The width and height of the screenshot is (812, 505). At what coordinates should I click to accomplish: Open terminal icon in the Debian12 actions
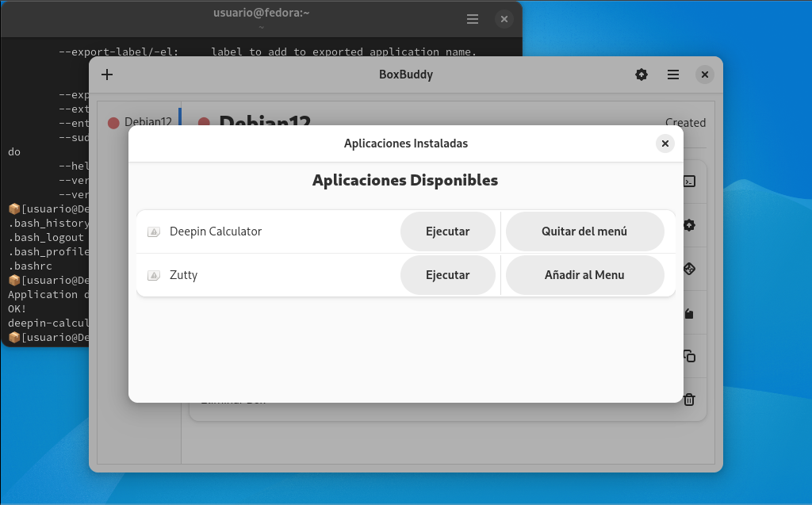tap(689, 182)
